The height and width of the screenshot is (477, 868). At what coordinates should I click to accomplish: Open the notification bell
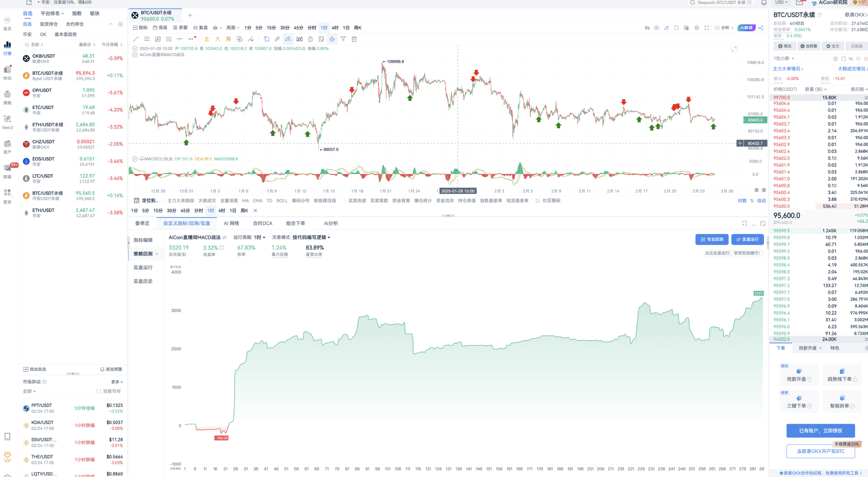764,3
